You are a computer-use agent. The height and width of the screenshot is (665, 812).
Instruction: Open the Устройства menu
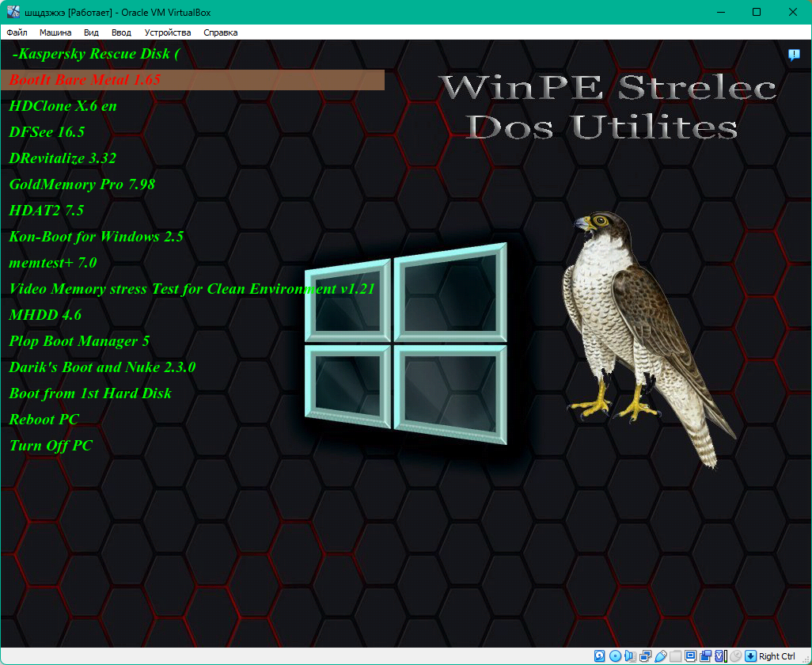168,32
